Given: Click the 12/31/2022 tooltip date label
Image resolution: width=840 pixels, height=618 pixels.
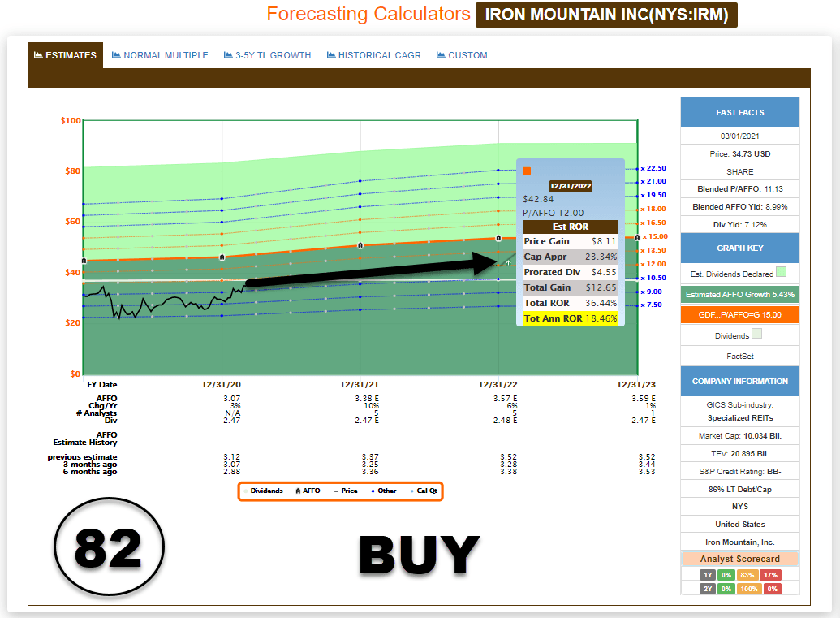Looking at the screenshot, I should pos(571,186).
